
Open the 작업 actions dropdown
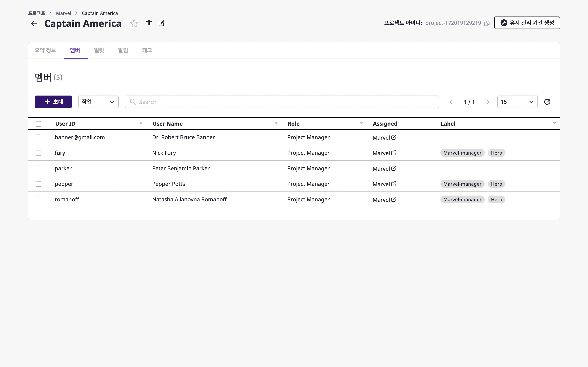[x=98, y=102]
